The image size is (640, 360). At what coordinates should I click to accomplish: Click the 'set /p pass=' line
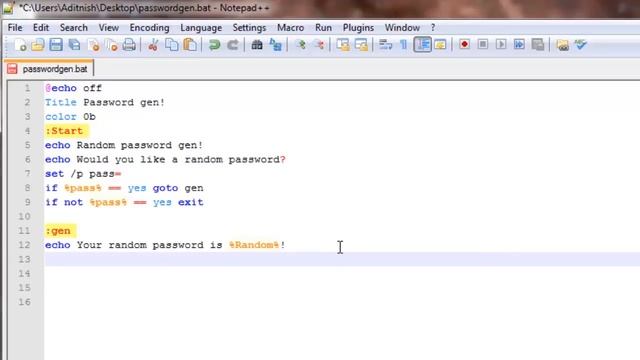(x=83, y=174)
